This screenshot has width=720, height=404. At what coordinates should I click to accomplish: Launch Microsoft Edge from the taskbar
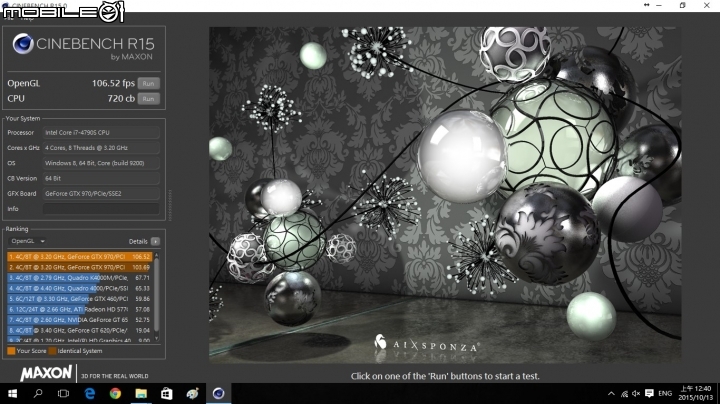(90, 393)
